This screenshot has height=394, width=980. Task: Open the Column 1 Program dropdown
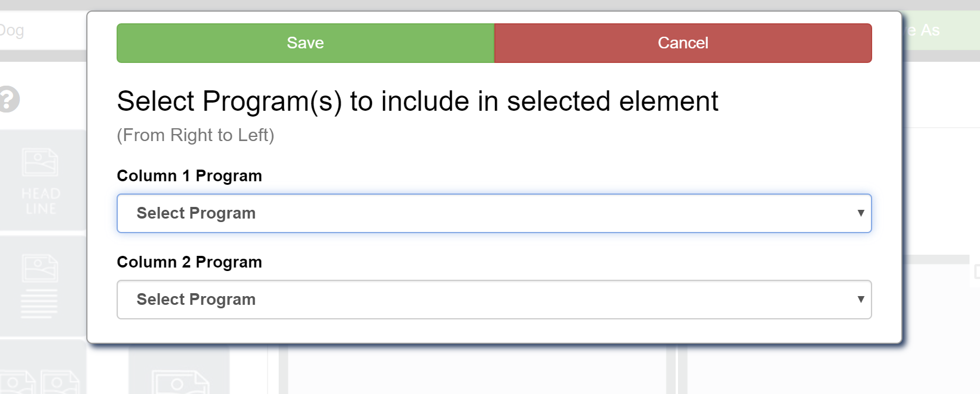pyautogui.click(x=494, y=213)
